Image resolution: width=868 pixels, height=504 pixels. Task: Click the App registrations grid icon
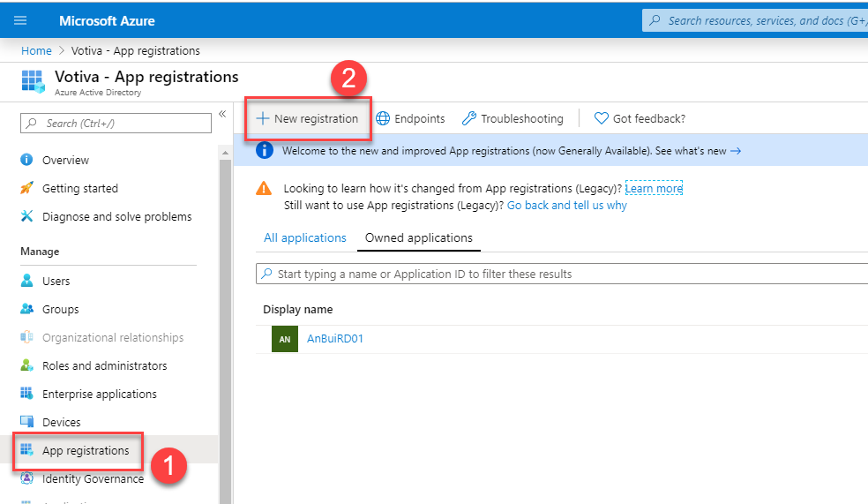(26, 450)
